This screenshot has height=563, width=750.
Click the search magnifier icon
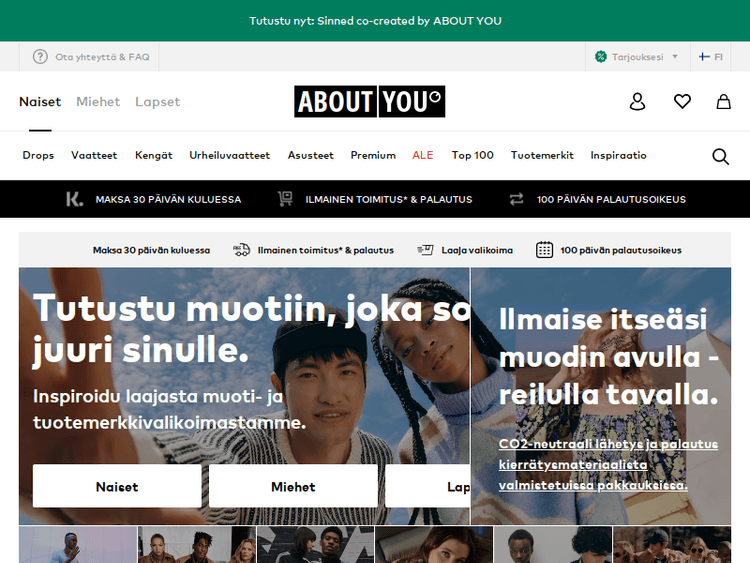[x=720, y=156]
